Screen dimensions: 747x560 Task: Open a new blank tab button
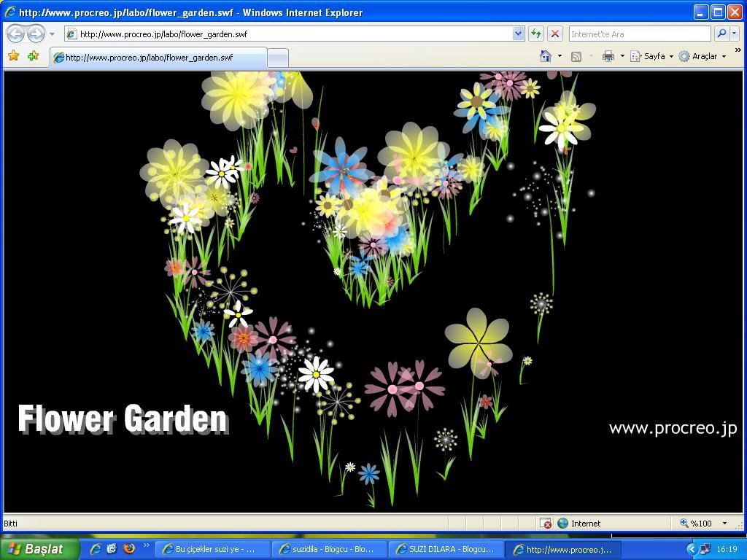(278, 58)
